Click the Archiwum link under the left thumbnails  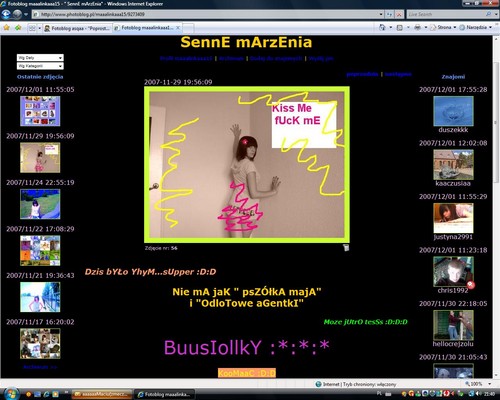click(x=40, y=367)
